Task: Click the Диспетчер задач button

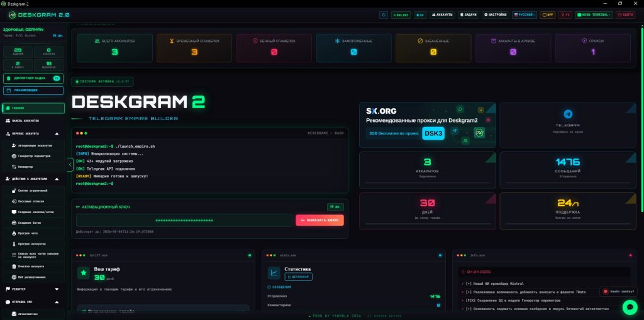Action: click(x=33, y=78)
